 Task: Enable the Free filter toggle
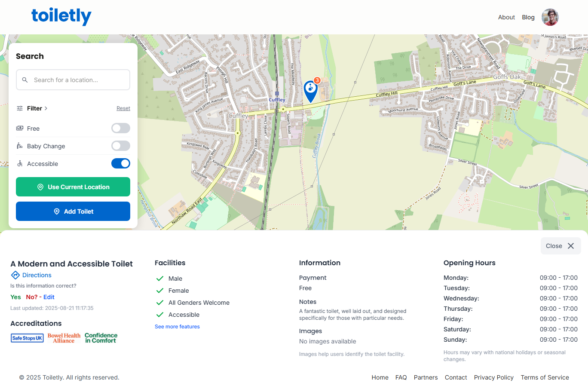tap(121, 128)
